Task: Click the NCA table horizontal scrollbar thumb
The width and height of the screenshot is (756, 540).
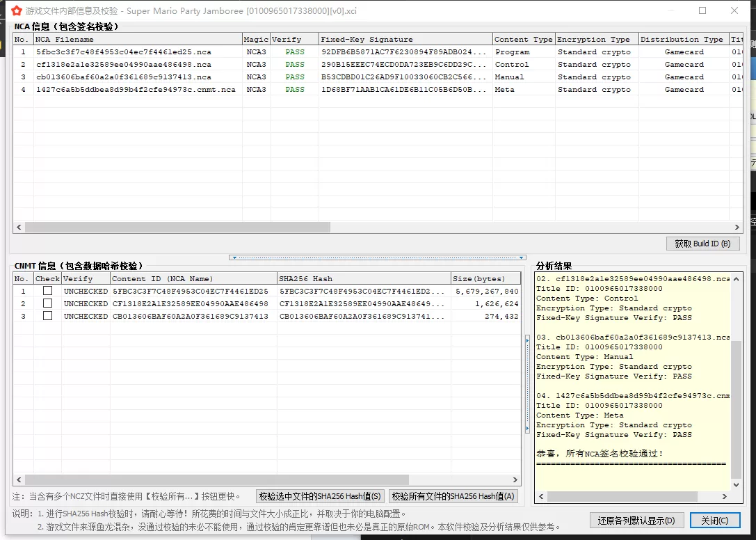Action: [x=177, y=227]
